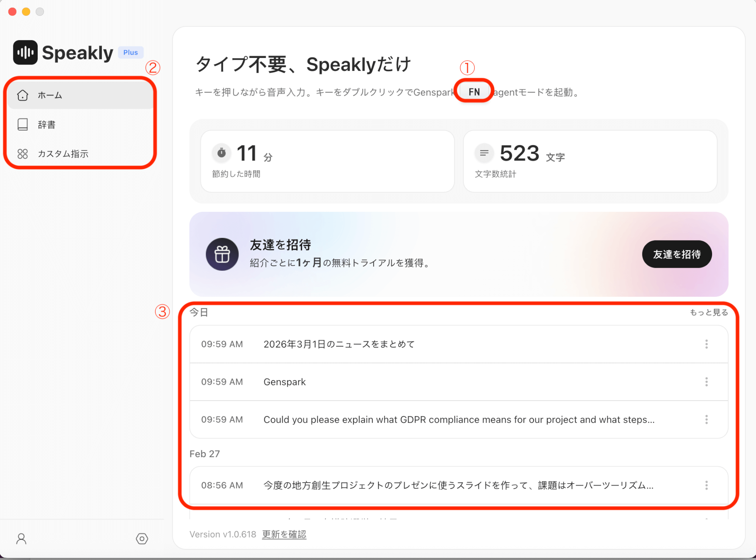Select the 辞書 sidebar item
This screenshot has width=756, height=560.
(x=47, y=125)
